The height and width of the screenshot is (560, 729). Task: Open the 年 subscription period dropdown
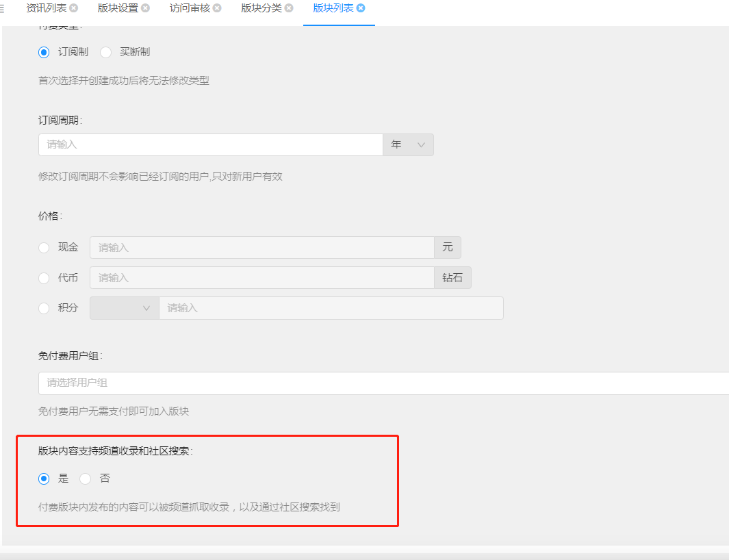[x=408, y=144]
